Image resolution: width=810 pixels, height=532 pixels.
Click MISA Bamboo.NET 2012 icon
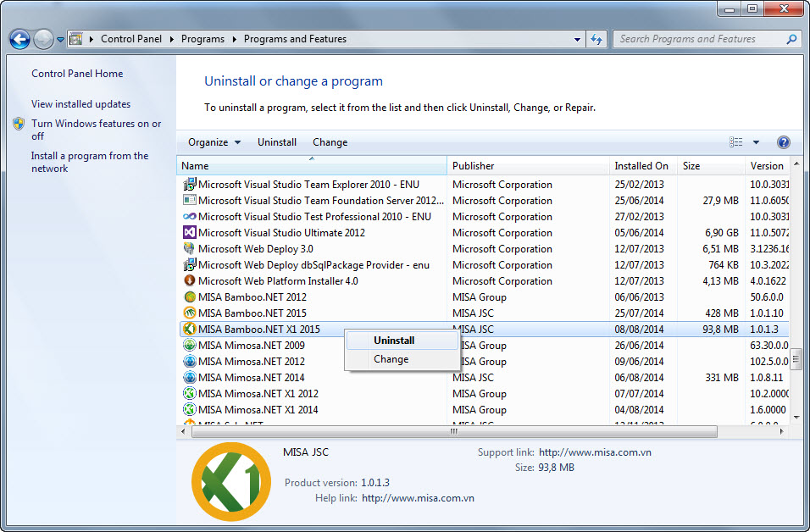(x=190, y=297)
